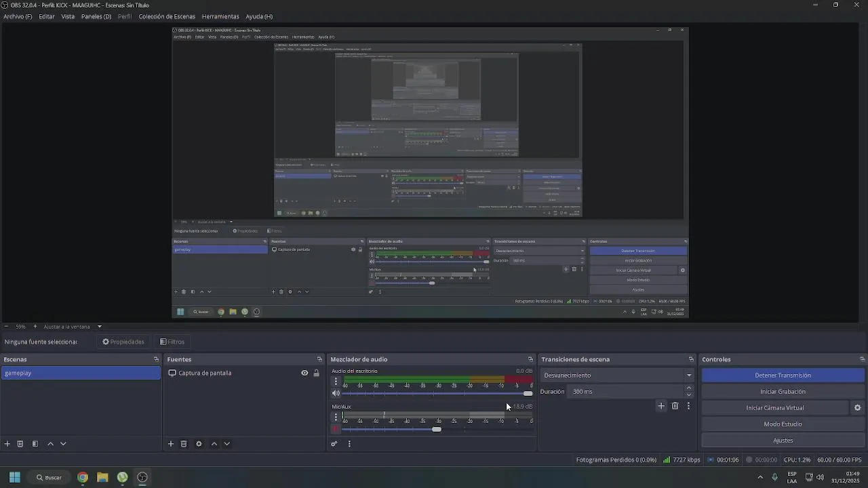Pop out the Fuentes dock panel
The height and width of the screenshot is (488, 868).
click(x=319, y=359)
